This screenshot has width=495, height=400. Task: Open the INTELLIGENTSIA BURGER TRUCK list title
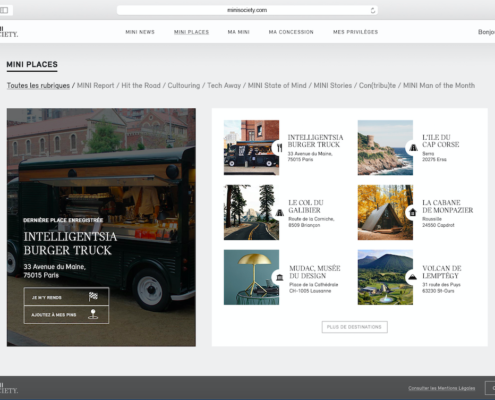(x=315, y=141)
